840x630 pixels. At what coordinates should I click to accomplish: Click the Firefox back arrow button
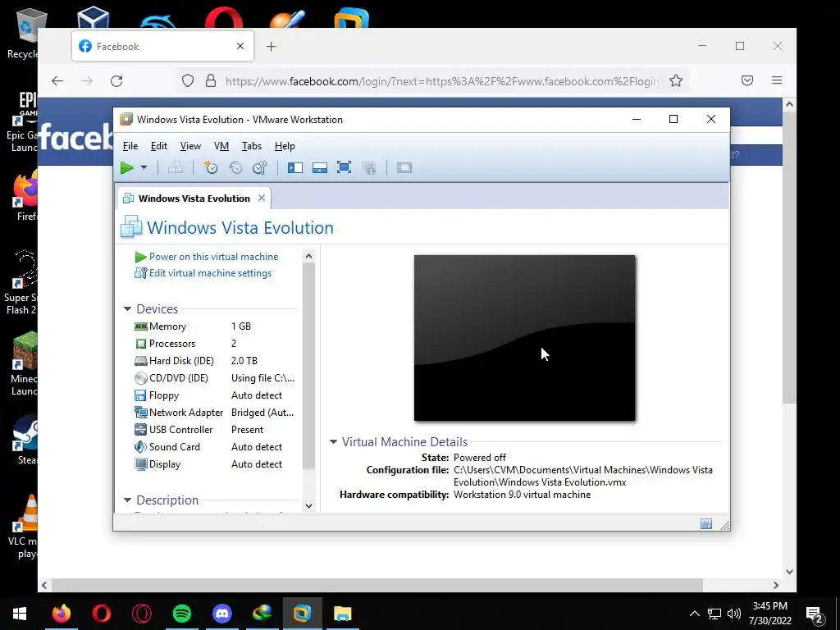(x=57, y=81)
